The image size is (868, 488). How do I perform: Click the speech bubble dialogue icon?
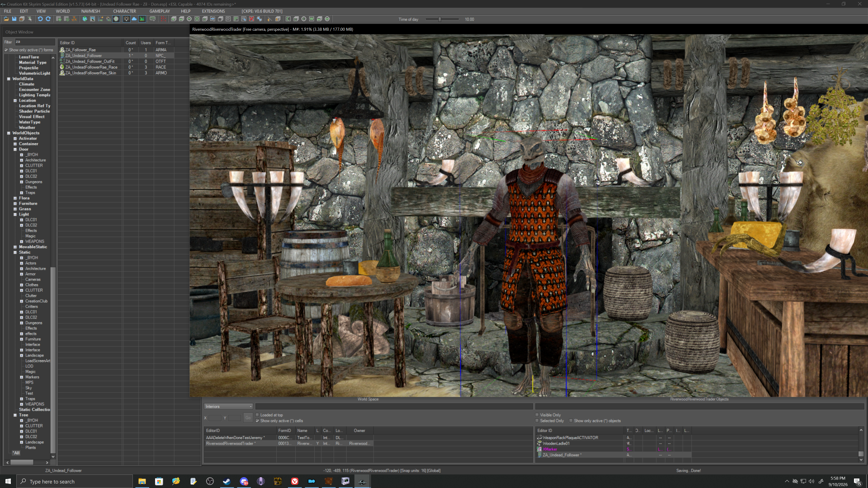(152, 19)
